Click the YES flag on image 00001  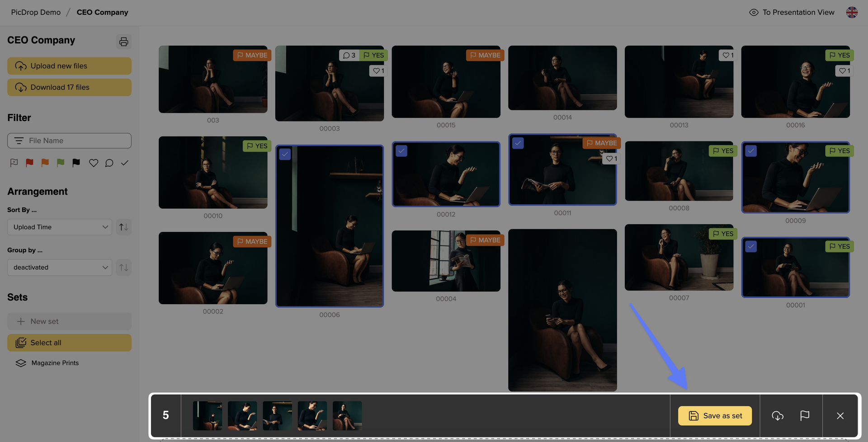(x=840, y=246)
